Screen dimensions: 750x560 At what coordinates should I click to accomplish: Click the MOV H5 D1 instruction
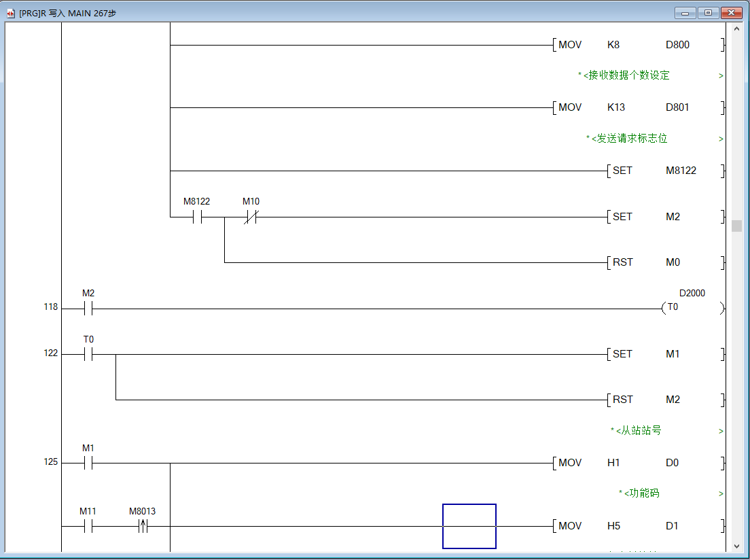[639, 526]
